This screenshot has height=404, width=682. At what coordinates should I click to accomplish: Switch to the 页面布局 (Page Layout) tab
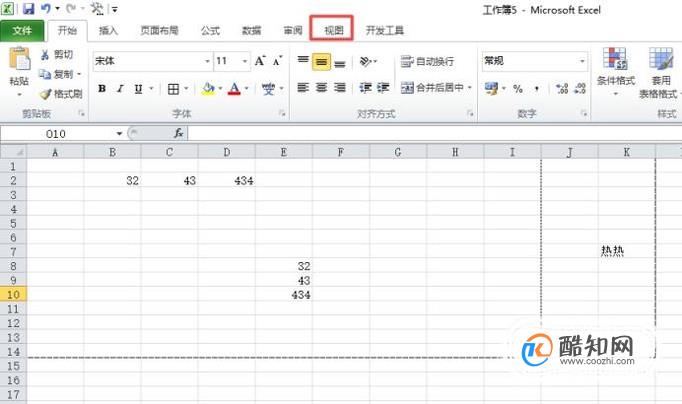click(159, 30)
